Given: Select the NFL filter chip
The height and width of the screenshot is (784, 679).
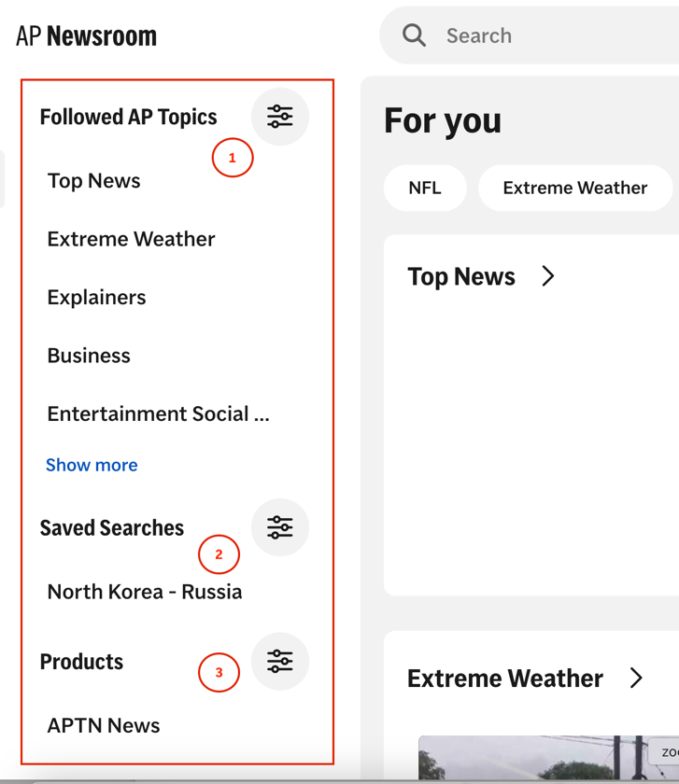Looking at the screenshot, I should click(x=425, y=188).
